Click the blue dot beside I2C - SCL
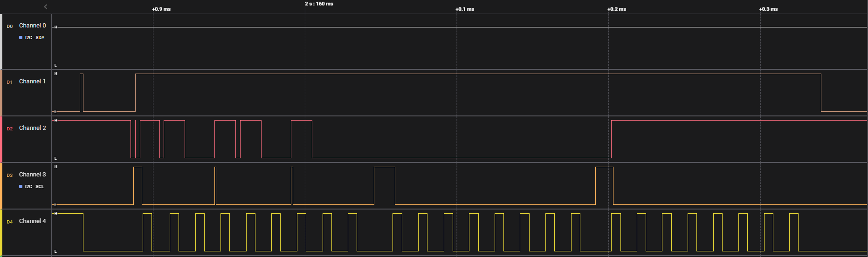Screen dimensions: 868x257 click(21, 187)
